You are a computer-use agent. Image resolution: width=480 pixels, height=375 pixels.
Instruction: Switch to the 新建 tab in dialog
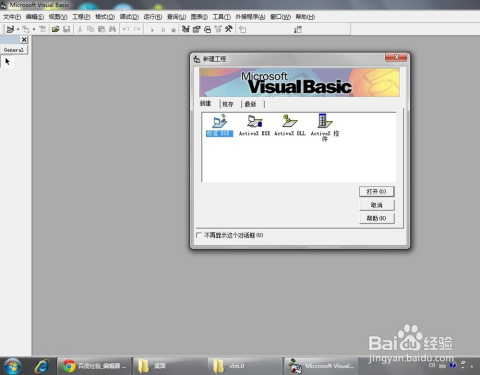206,104
